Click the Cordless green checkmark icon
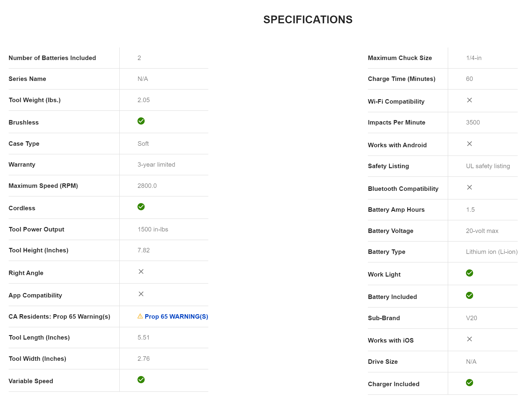This screenshot has height=402, width=532. (141, 207)
